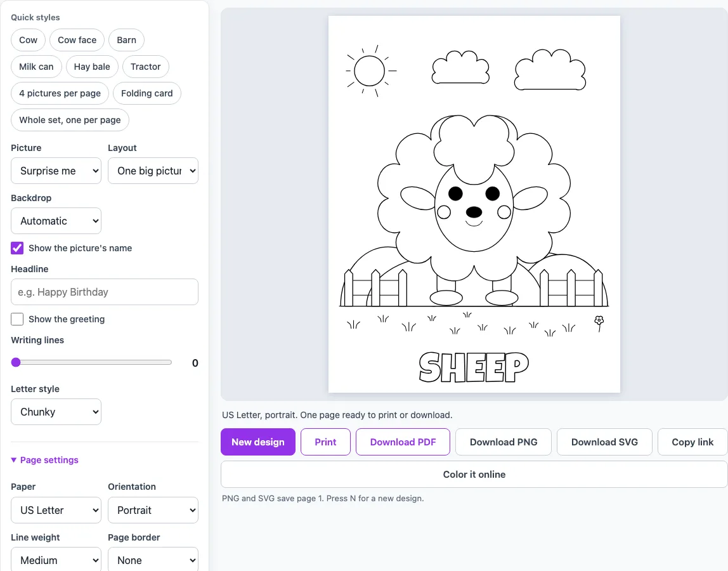Choose the Tractor quick style

click(x=145, y=67)
